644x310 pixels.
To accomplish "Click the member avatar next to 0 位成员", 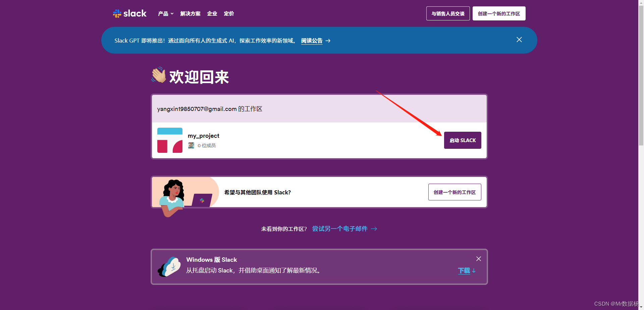I will (x=191, y=145).
